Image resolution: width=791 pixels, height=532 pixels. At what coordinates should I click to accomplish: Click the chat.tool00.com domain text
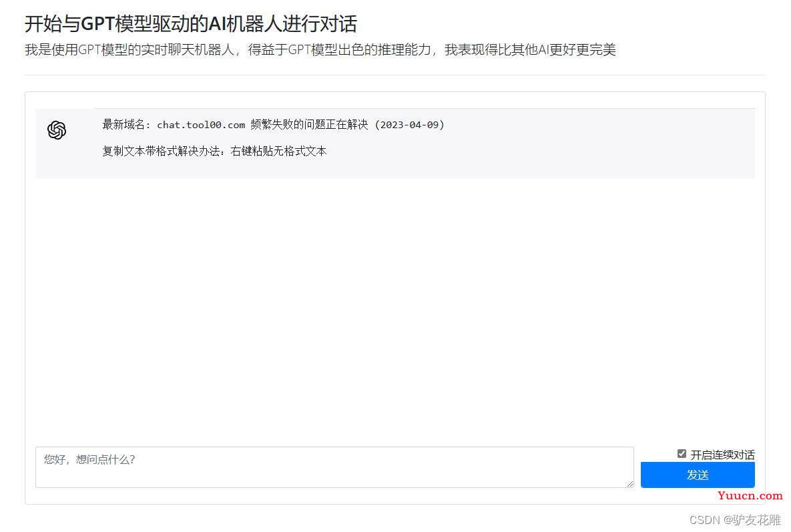click(201, 125)
